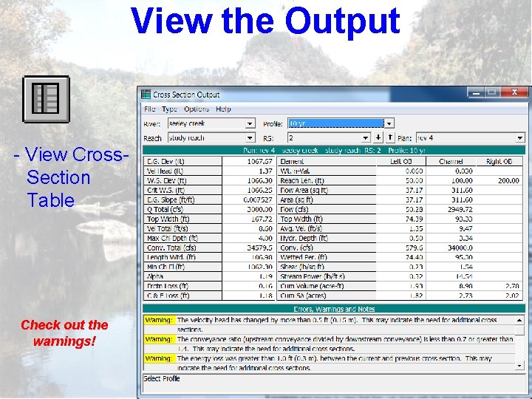
Task: Click the conveyance ratio warning message
Action: tap(345, 344)
